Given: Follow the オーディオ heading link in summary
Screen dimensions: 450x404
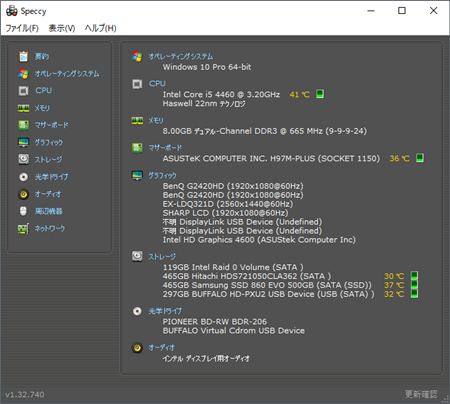Looking at the screenshot, I should [161, 348].
